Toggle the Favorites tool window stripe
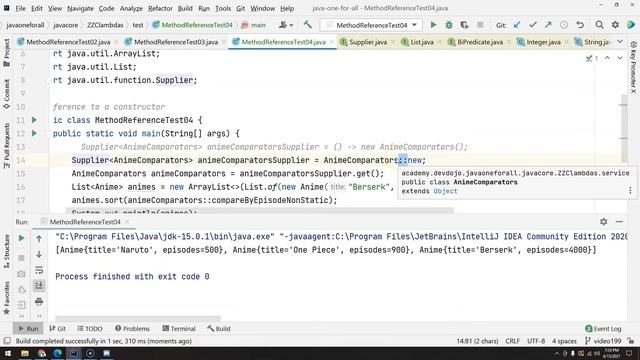640x360 pixels. coord(7,298)
